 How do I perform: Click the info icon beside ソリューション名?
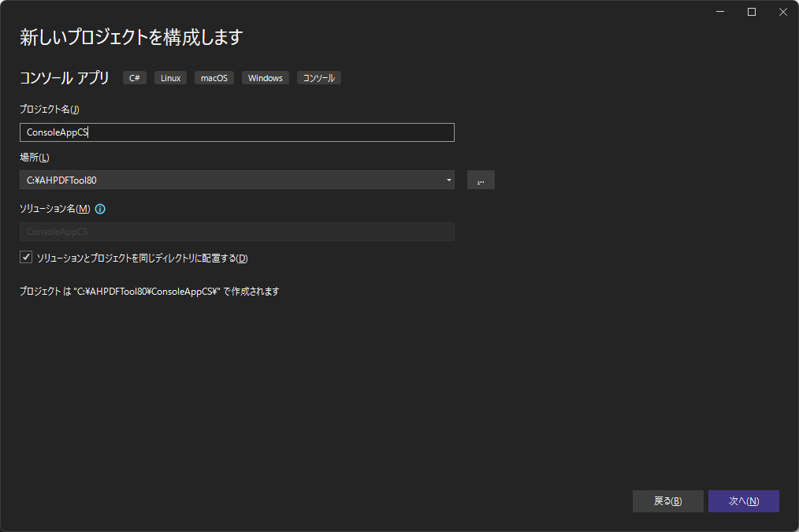coord(99,209)
